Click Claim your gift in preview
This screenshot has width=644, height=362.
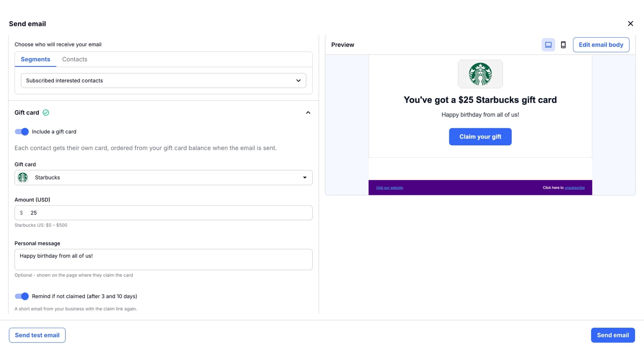(480, 137)
